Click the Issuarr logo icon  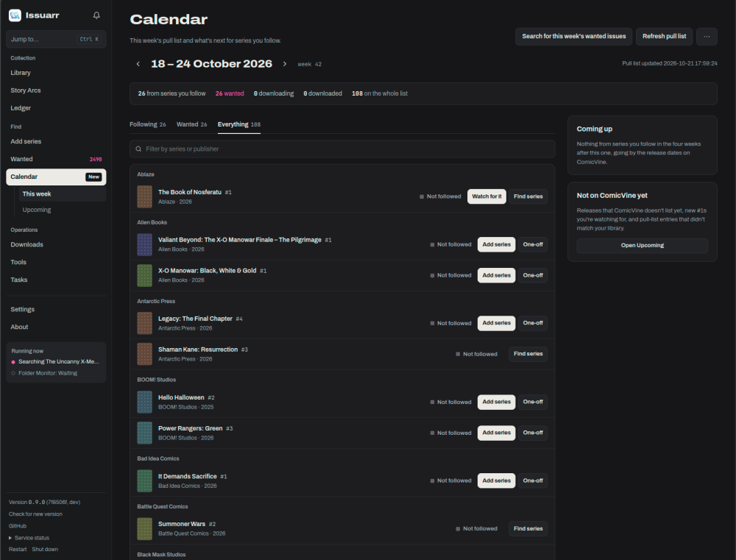(15, 15)
